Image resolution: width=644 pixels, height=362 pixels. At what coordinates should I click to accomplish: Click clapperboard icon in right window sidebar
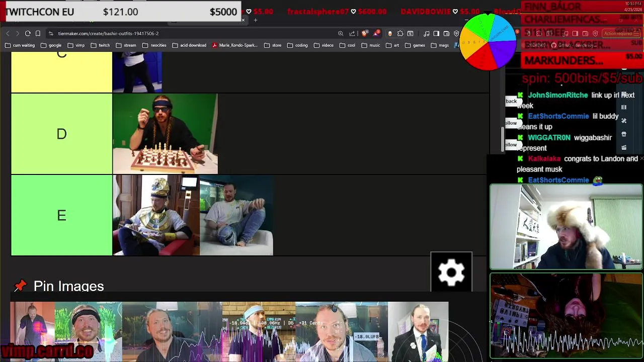pyautogui.click(x=624, y=148)
